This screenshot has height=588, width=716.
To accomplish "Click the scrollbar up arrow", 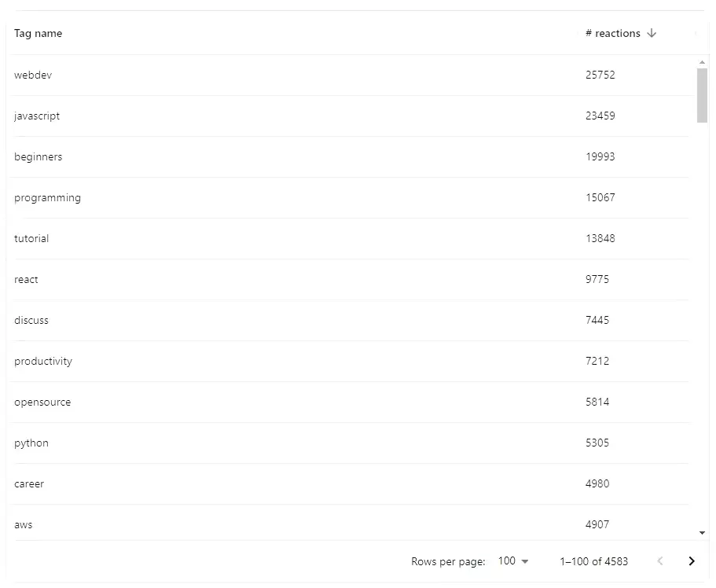I will [x=702, y=61].
